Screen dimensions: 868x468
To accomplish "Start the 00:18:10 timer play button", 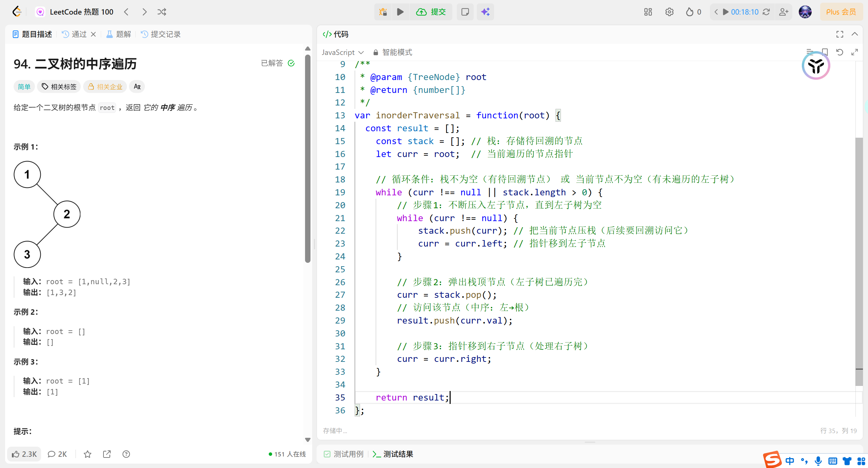I will (726, 12).
